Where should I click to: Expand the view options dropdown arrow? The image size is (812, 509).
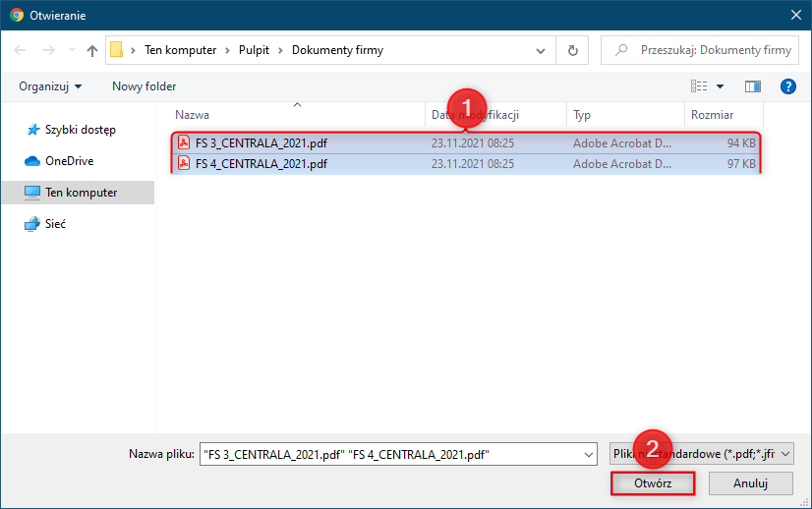(720, 86)
